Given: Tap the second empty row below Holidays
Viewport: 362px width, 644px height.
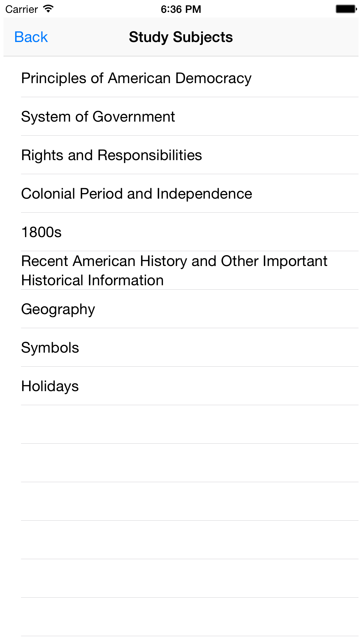Looking at the screenshot, I should [181, 463].
